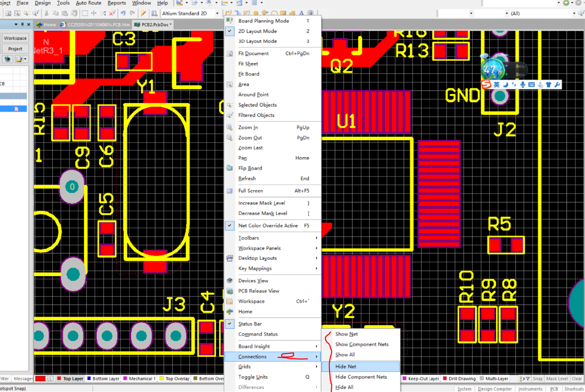Enable 2D Layout Mode checked item
The width and height of the screenshot is (585, 392).
pyautogui.click(x=230, y=31)
